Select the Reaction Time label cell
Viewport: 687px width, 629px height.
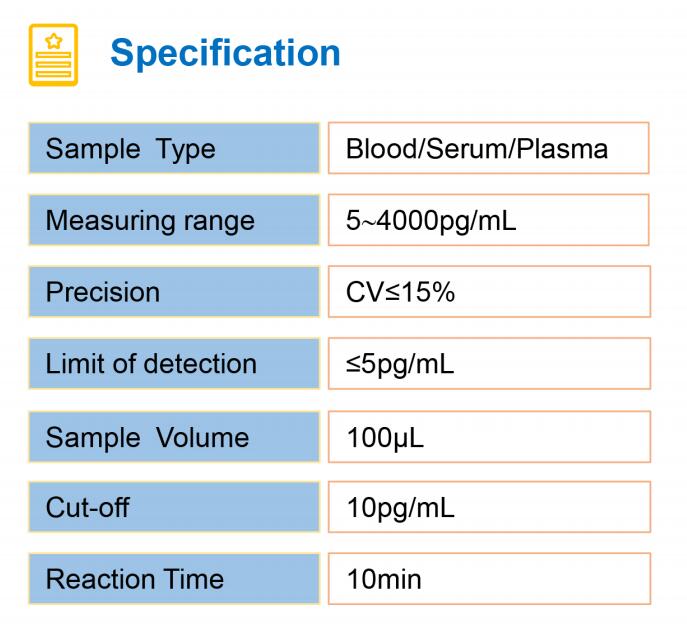tap(174, 579)
